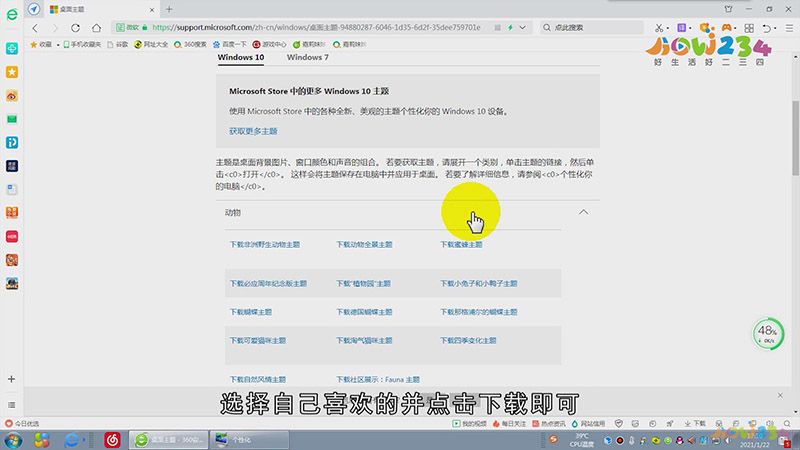Click 下载小兔子和小鸭子主题 link
Image resolution: width=800 pixels, height=450 pixels.
tap(479, 283)
